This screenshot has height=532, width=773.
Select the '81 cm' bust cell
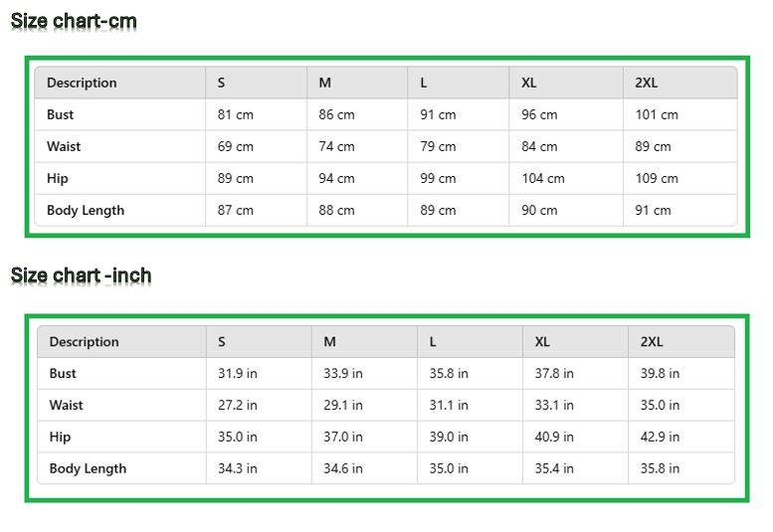[236, 114]
